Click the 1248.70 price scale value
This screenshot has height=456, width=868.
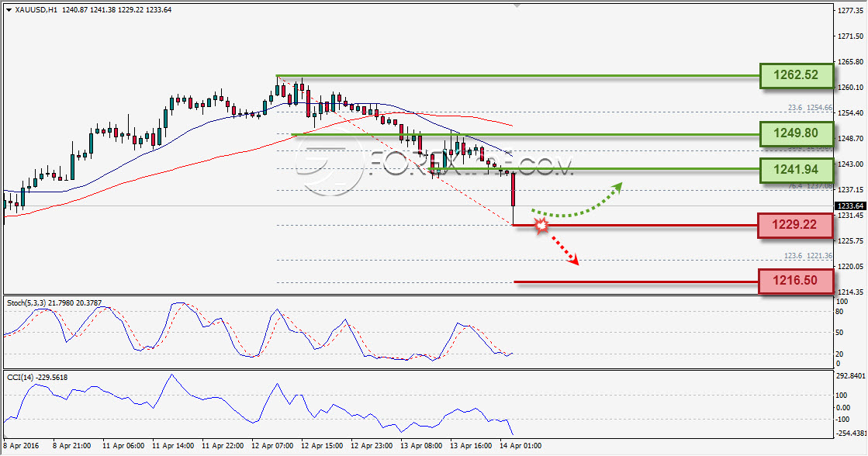(x=851, y=138)
